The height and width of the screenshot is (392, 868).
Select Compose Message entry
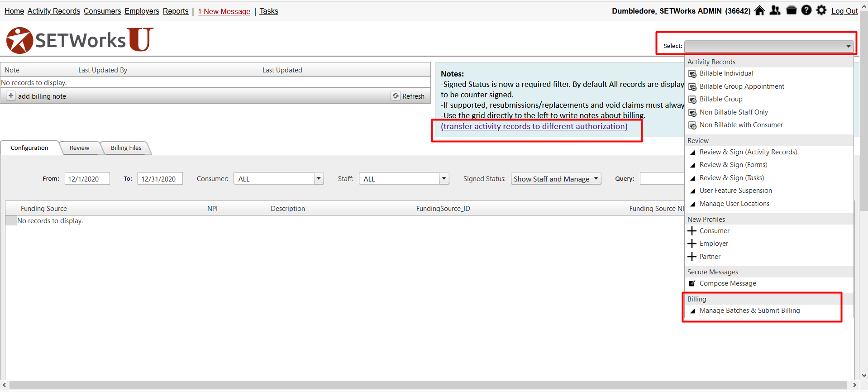click(x=728, y=283)
